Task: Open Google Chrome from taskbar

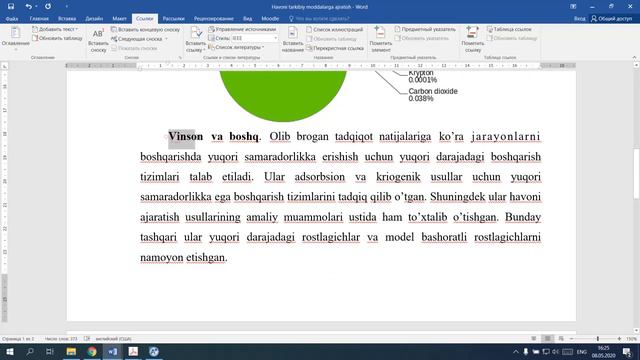Action: coord(92,351)
